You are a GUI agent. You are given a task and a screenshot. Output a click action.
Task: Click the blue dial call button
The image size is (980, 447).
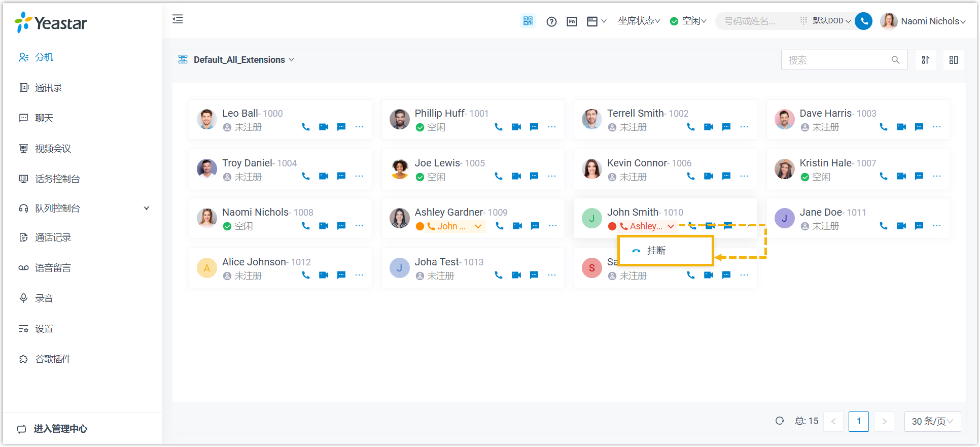pyautogui.click(x=863, y=21)
